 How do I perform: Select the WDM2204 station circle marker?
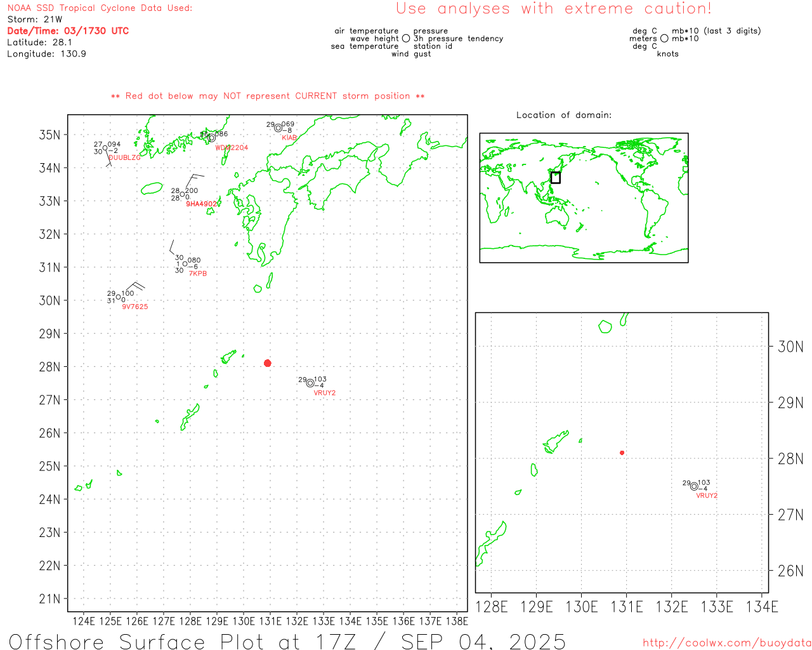(211, 138)
